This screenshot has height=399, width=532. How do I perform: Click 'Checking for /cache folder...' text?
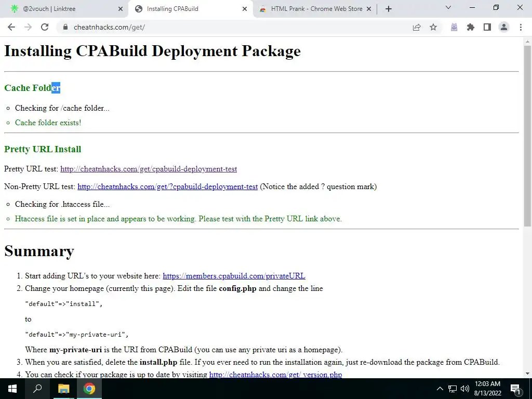[x=62, y=108]
